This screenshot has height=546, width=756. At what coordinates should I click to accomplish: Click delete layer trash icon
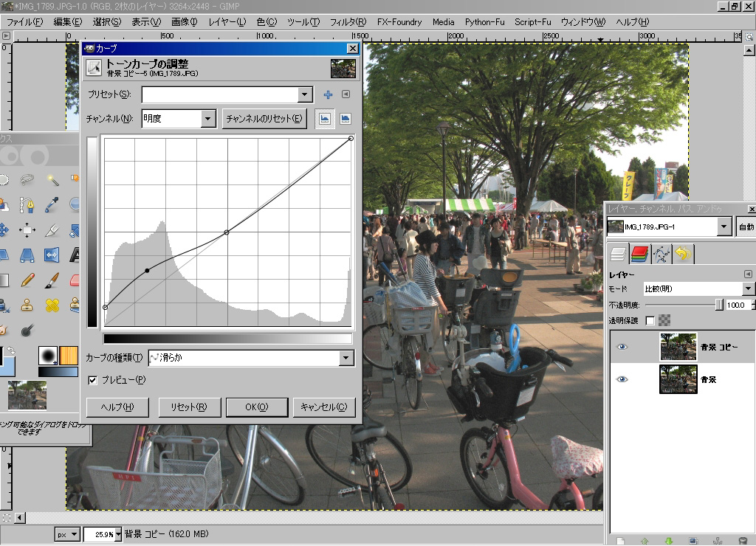pos(743,541)
